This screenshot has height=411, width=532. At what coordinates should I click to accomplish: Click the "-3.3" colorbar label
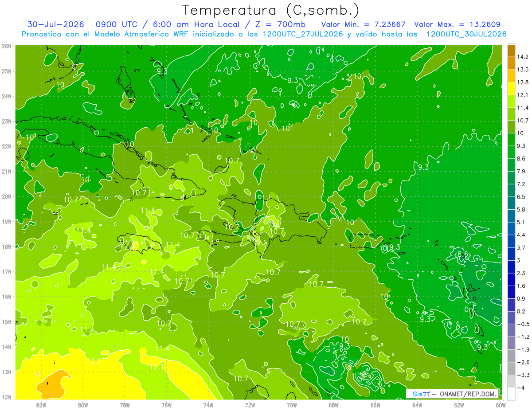pos(522,375)
